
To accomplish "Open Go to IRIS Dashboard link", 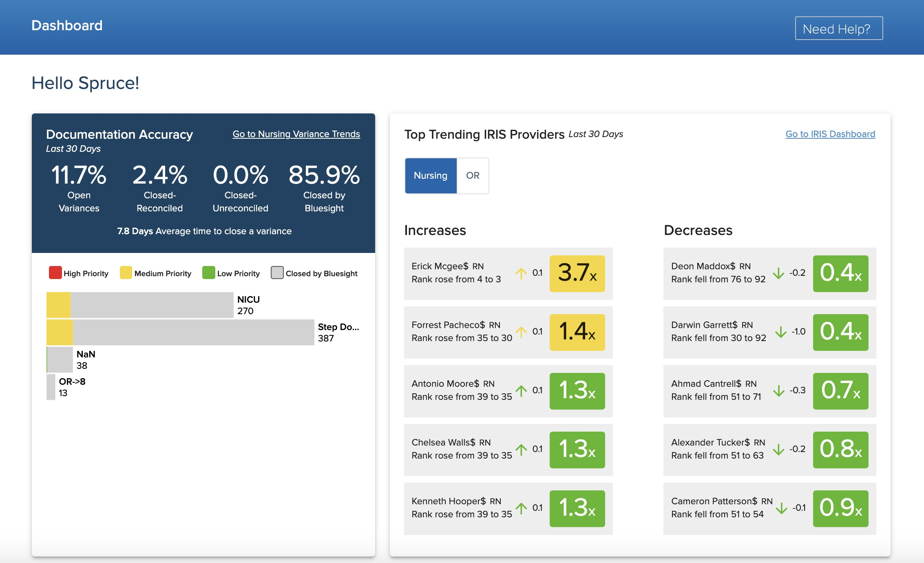I will 830,134.
